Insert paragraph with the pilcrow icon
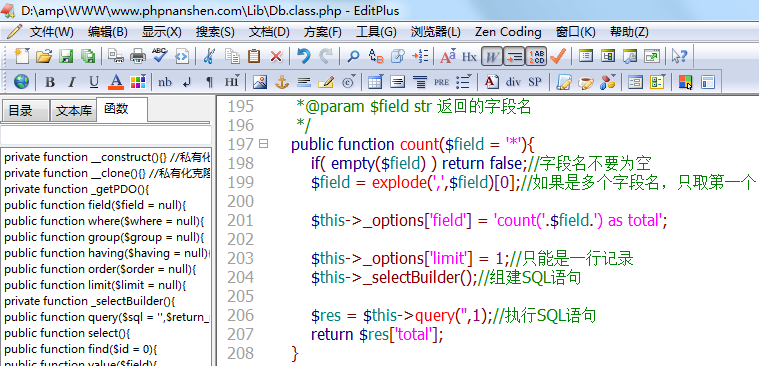The height and width of the screenshot is (366, 759). [x=209, y=82]
